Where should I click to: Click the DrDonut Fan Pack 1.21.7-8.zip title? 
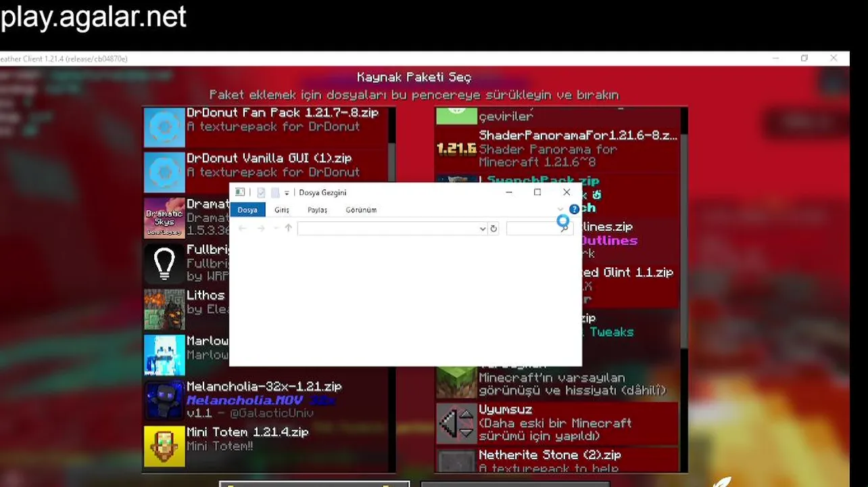coord(283,113)
